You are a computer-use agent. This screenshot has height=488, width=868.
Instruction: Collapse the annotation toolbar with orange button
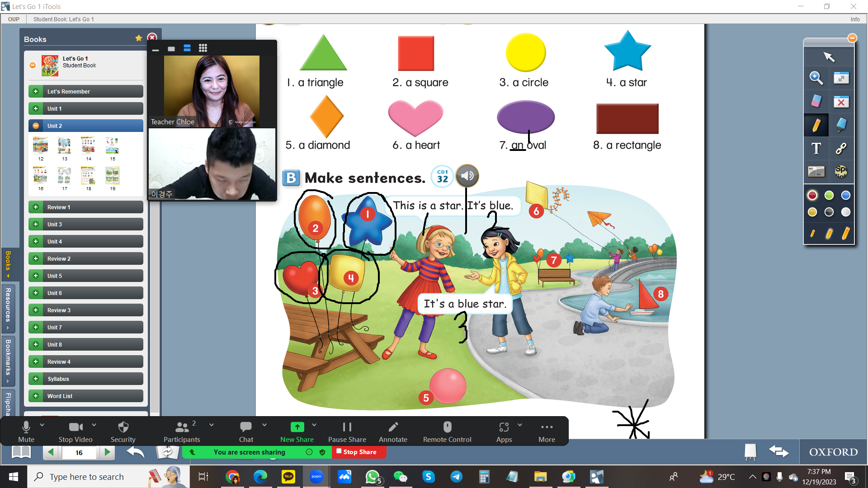click(x=852, y=38)
